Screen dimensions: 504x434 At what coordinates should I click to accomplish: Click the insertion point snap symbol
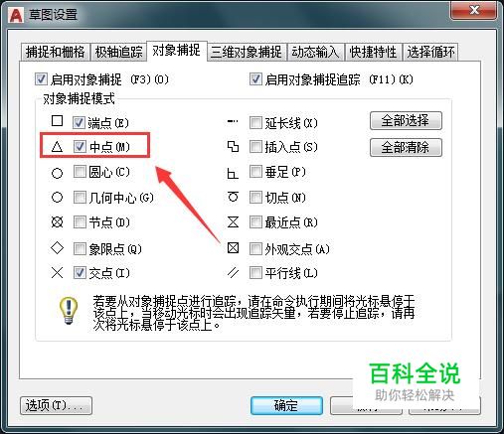pyautogui.click(x=233, y=146)
